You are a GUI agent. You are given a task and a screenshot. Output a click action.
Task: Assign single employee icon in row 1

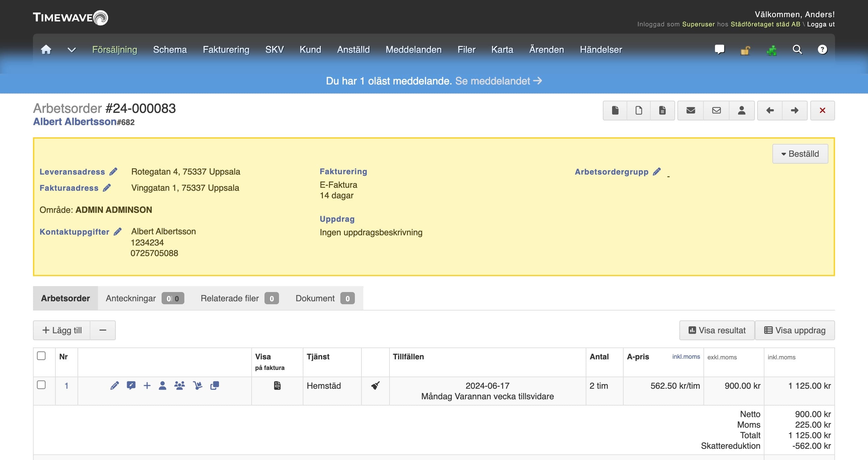tap(162, 385)
